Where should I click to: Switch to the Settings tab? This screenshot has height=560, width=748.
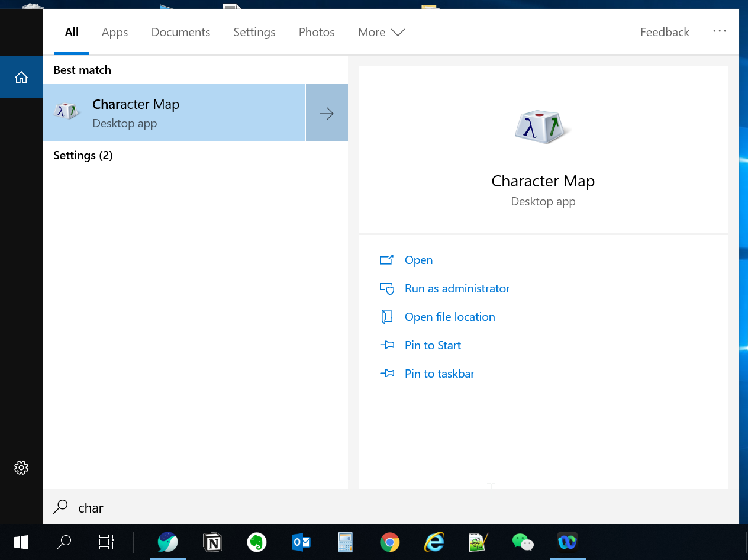point(254,33)
